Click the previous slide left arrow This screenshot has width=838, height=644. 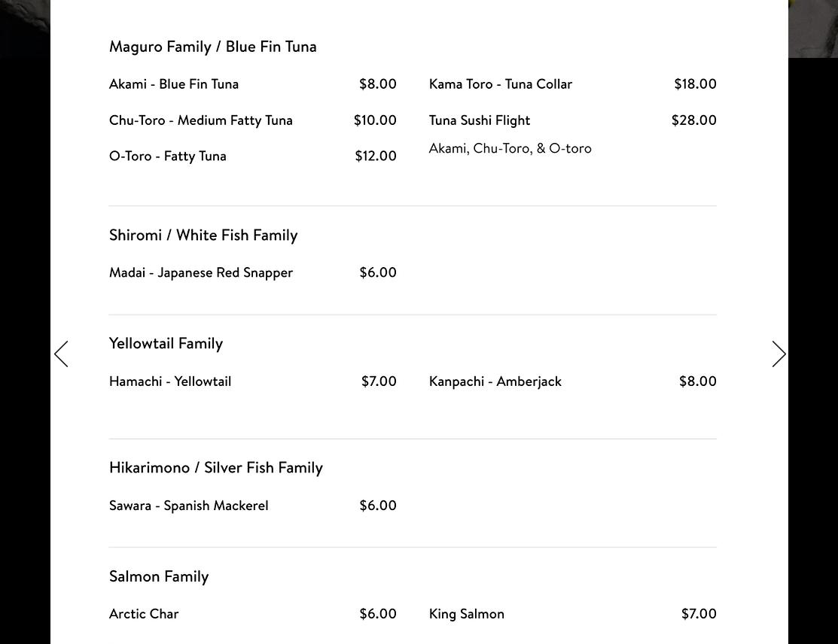[x=62, y=354]
